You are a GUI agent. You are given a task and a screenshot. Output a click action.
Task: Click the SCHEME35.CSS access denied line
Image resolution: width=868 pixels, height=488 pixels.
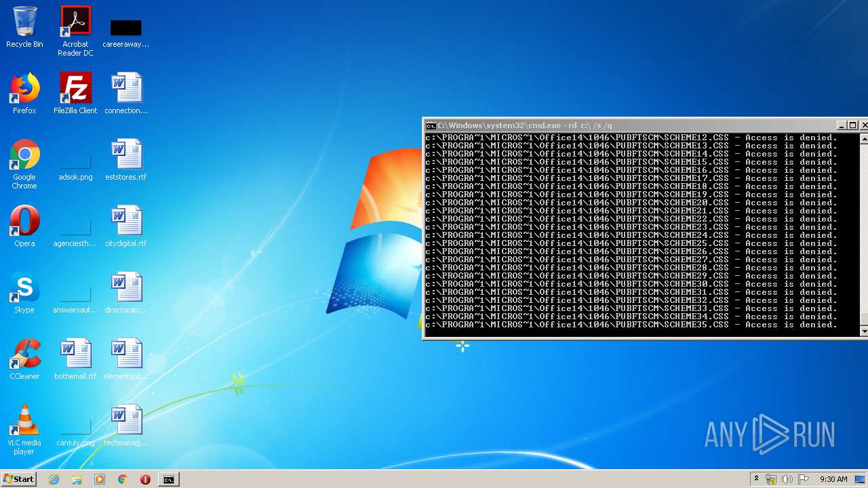coord(631,325)
